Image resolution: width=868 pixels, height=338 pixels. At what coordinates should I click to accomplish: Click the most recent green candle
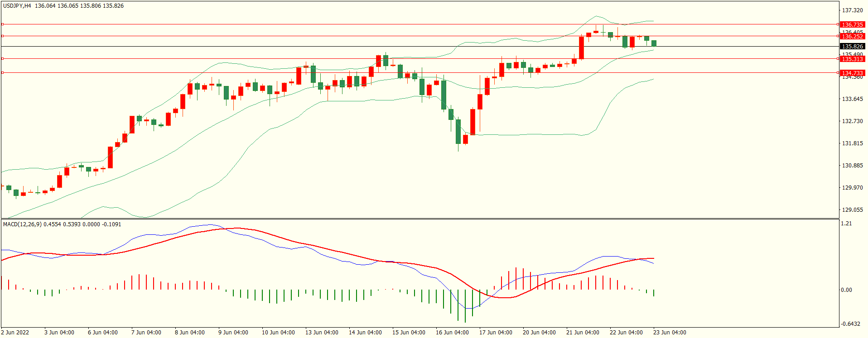coord(654,43)
